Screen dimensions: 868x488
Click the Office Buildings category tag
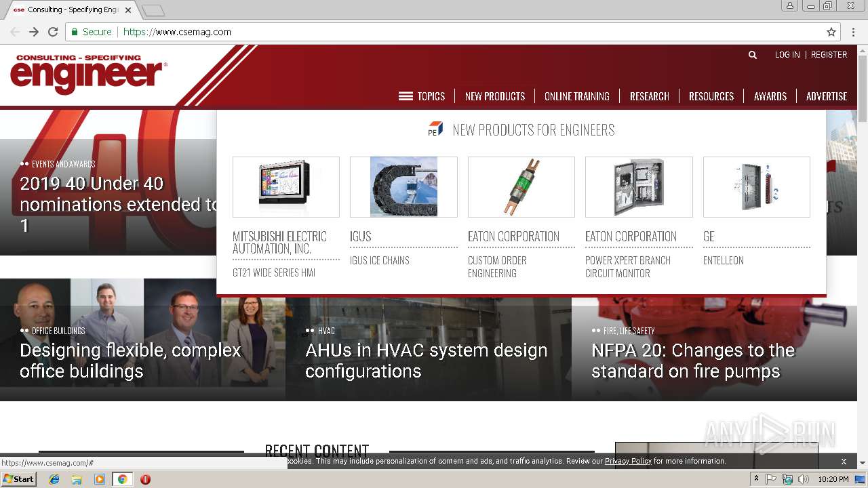58,331
